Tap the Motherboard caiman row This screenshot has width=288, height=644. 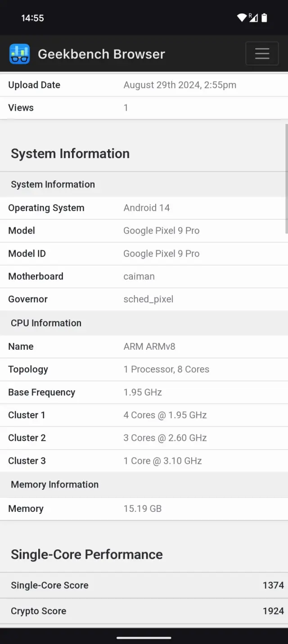click(144, 277)
